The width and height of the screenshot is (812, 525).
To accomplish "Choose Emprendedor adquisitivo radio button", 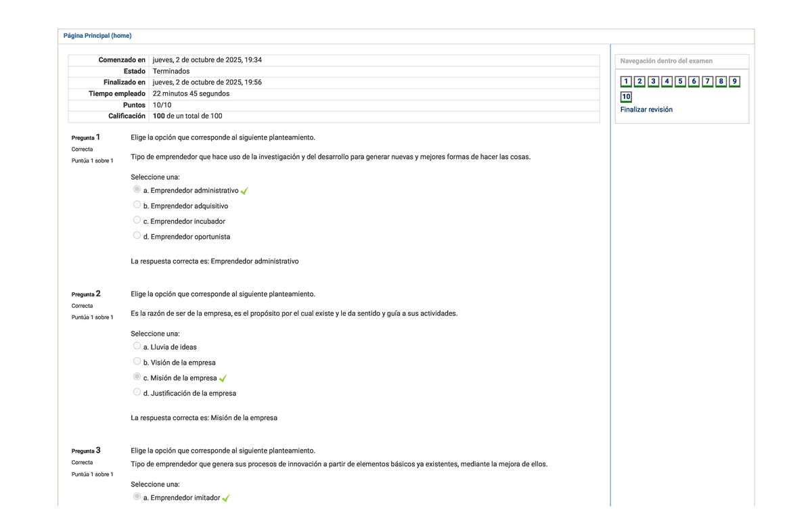I will [x=137, y=205].
